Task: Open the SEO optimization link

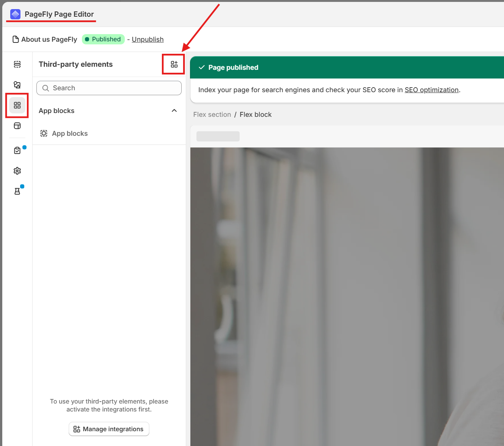Action: tap(432, 90)
